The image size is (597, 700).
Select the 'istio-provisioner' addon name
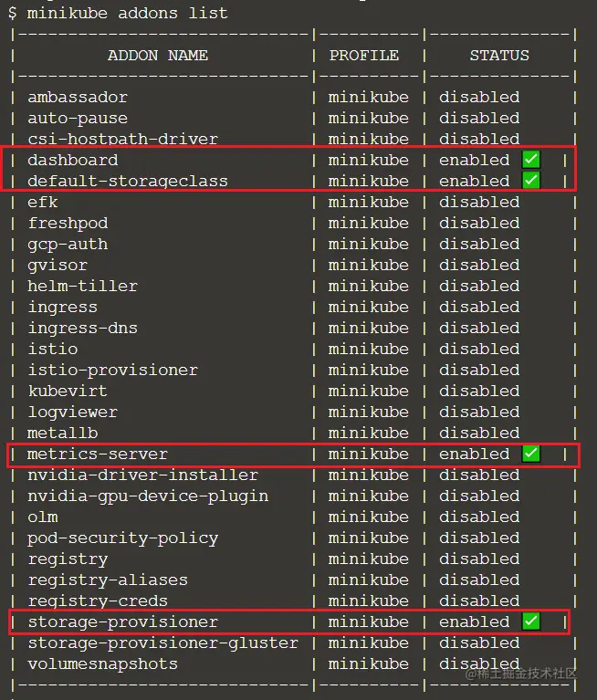pyautogui.click(x=113, y=371)
